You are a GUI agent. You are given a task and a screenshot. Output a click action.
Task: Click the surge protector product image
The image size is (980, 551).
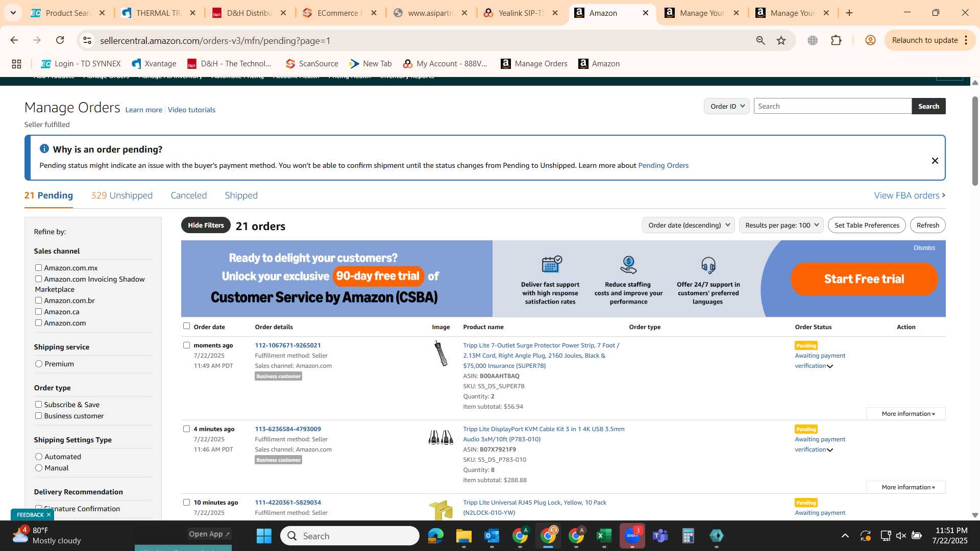click(x=441, y=354)
